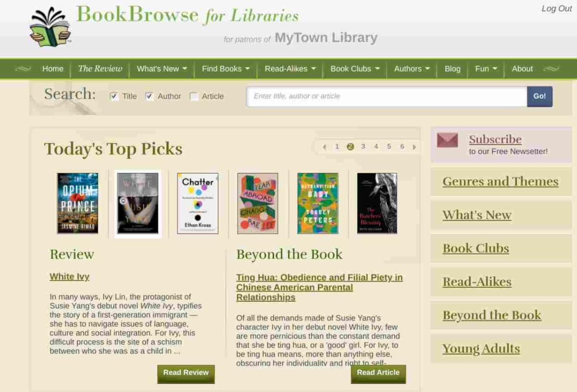Select The Opium Prince book cover

(x=77, y=203)
